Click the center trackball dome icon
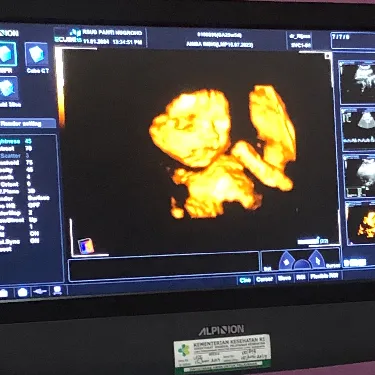Viewport: 375px width, 375px height. pyautogui.click(x=302, y=265)
